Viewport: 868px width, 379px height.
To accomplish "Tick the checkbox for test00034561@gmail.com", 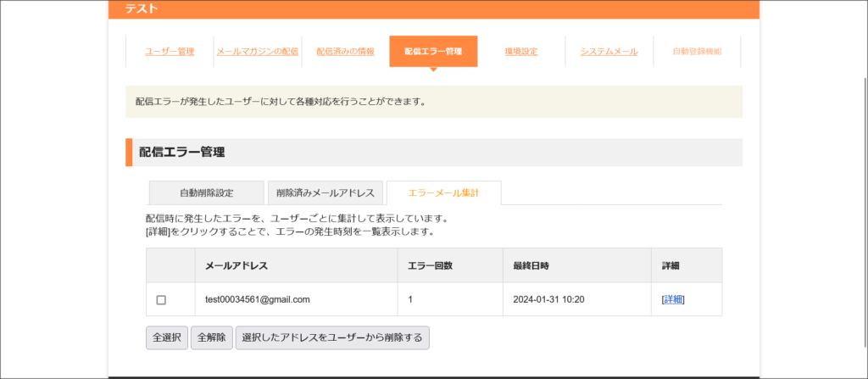I will (x=161, y=300).
